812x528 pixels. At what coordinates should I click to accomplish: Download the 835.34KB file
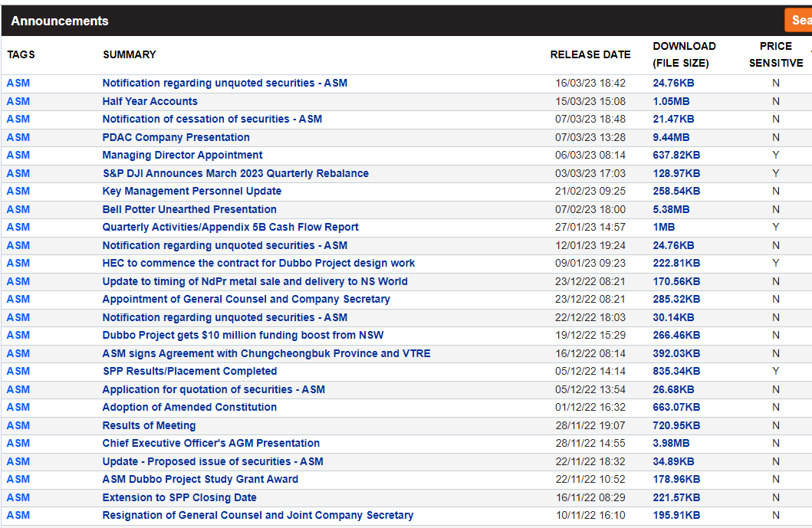pyautogui.click(x=676, y=371)
